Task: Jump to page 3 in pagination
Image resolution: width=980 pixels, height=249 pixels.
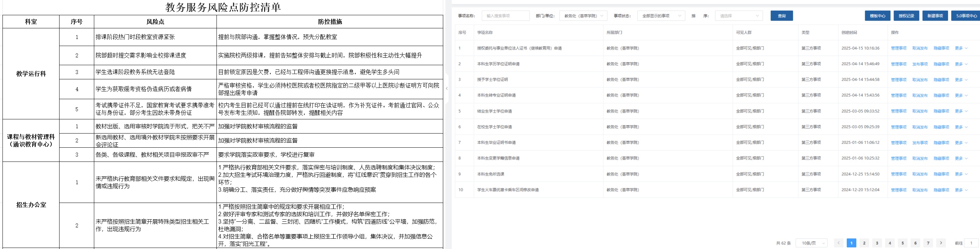Action: (x=877, y=243)
